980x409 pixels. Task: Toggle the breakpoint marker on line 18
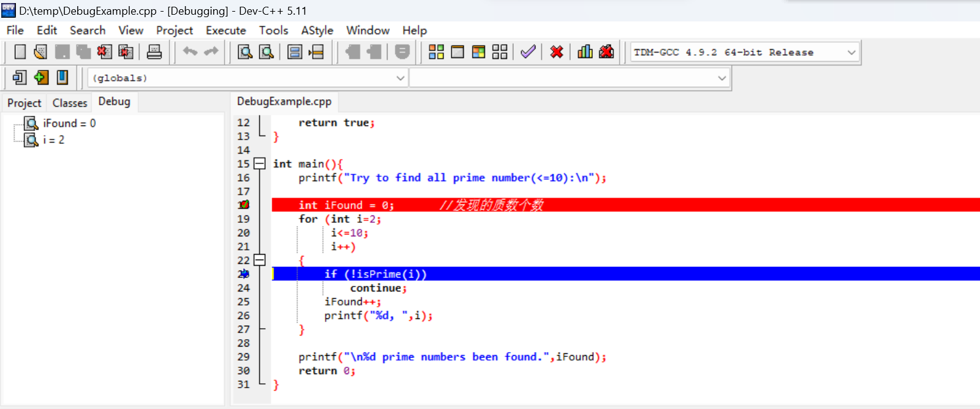[x=244, y=205]
